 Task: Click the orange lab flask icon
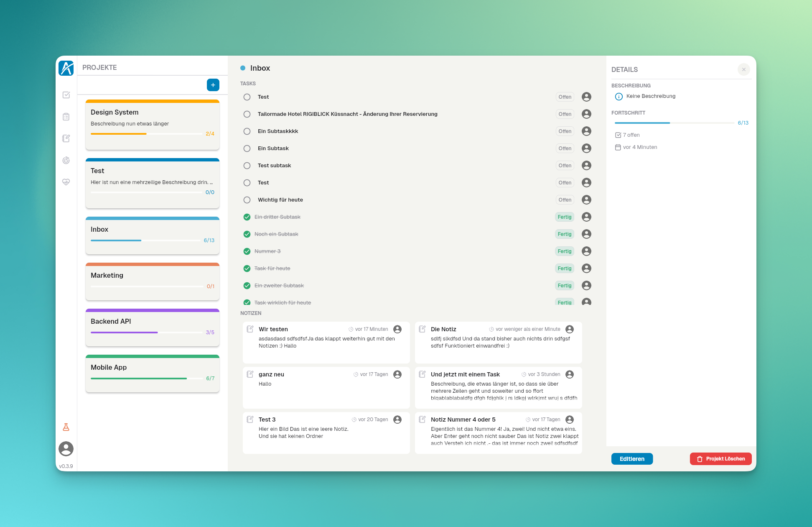pyautogui.click(x=66, y=427)
